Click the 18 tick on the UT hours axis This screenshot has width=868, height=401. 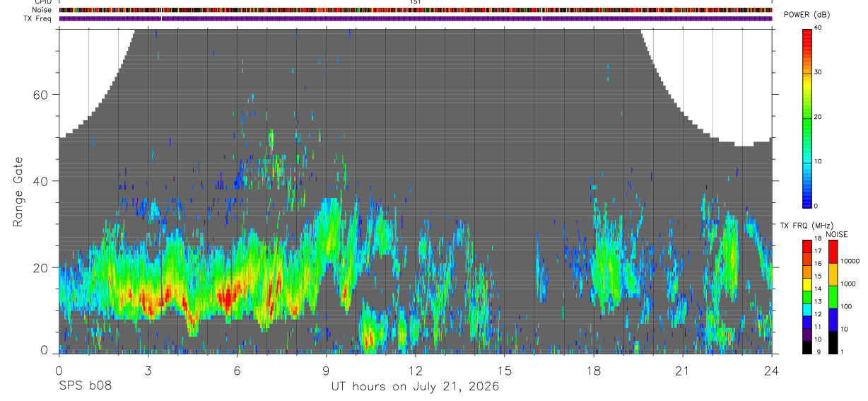(593, 369)
